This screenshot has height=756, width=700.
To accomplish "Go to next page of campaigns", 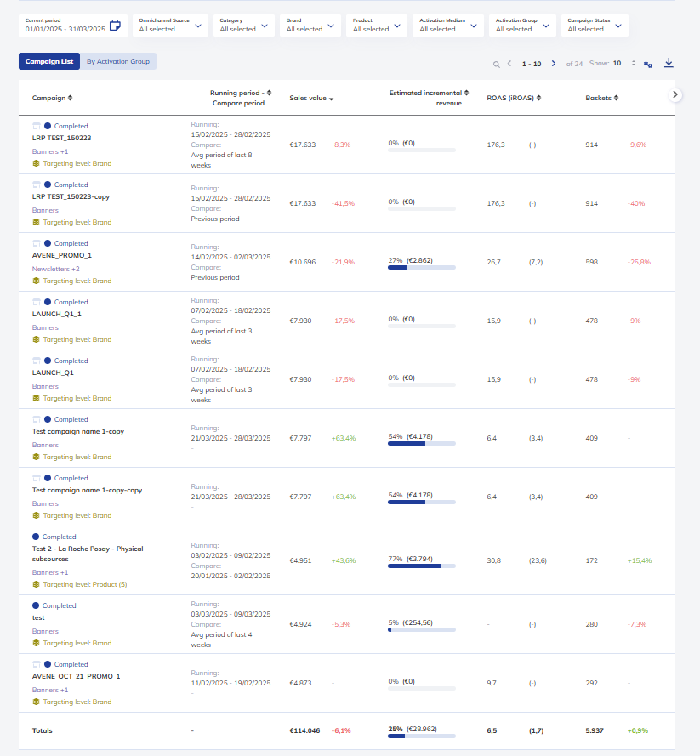I will pos(554,64).
